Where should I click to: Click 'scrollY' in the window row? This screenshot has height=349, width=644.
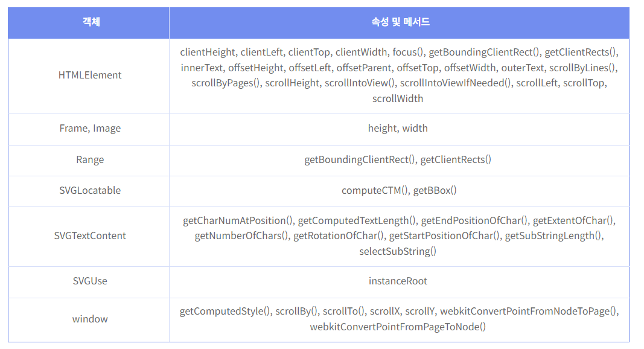[419, 312]
